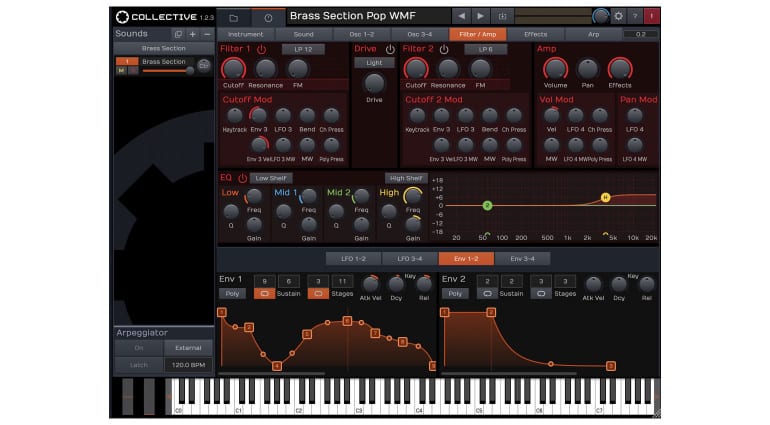The image size is (770, 425).
Task: Load the next preset with right arrow
Action: pos(480,16)
